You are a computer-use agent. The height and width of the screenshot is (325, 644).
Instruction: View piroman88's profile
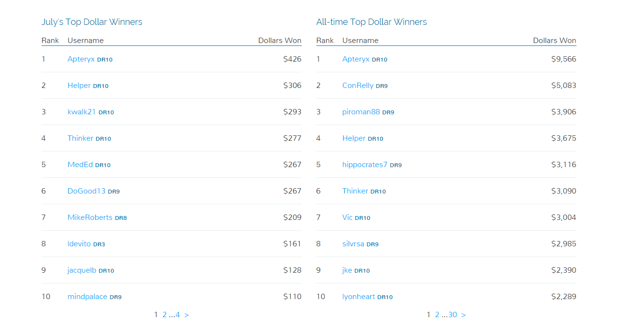361,112
